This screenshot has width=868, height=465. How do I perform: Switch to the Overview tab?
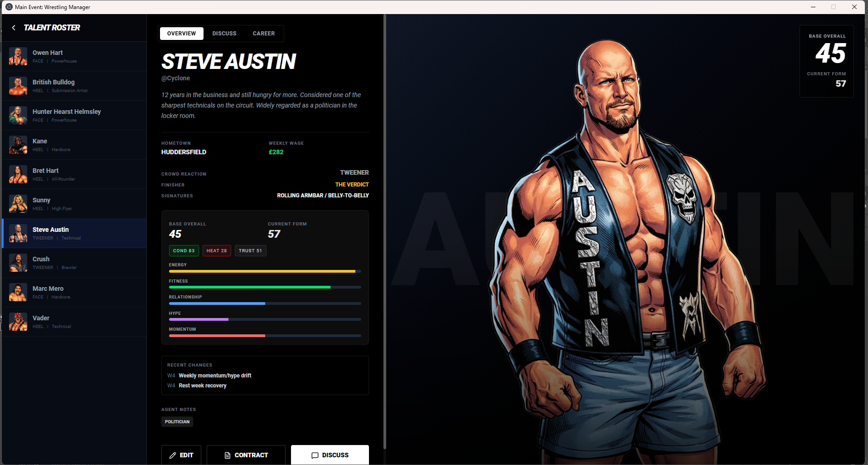181,34
